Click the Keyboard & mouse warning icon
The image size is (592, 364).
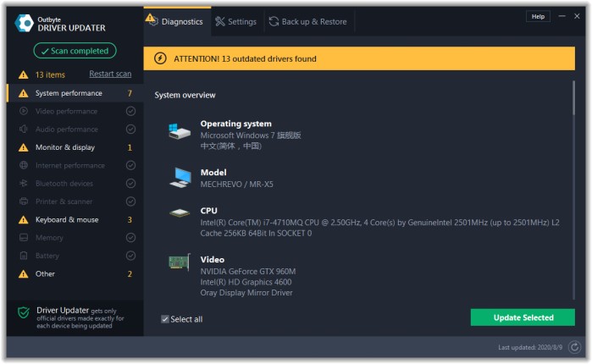pos(24,220)
